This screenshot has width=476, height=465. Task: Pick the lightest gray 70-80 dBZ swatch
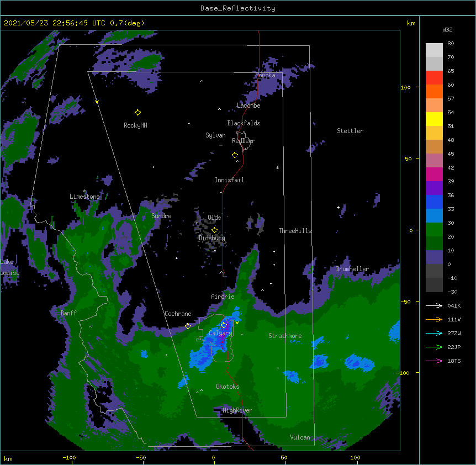point(434,50)
